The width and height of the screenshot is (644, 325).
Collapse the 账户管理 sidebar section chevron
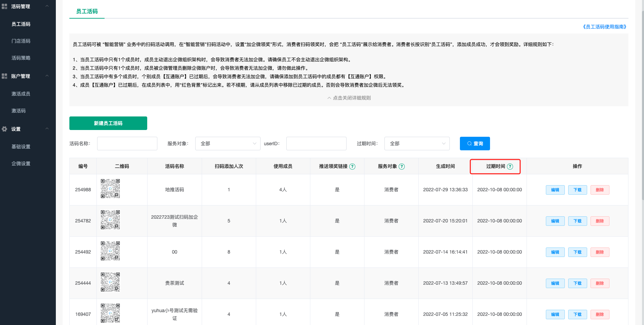(47, 76)
